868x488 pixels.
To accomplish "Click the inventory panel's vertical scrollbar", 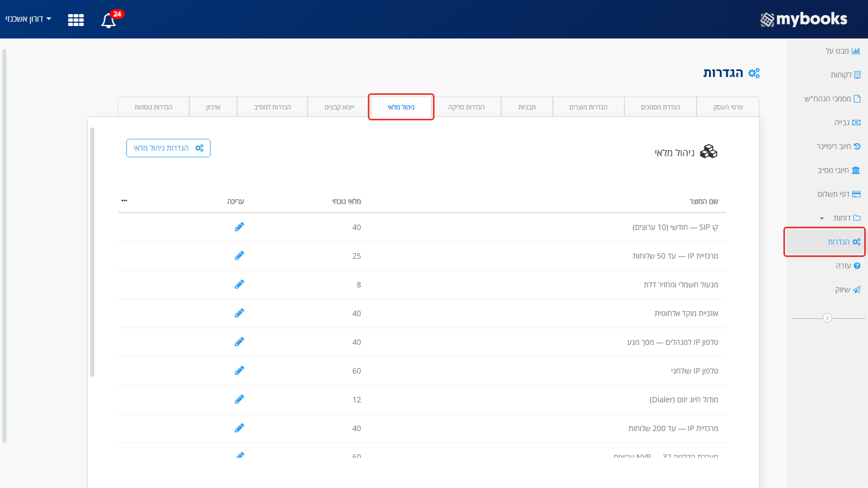I will click(92, 252).
